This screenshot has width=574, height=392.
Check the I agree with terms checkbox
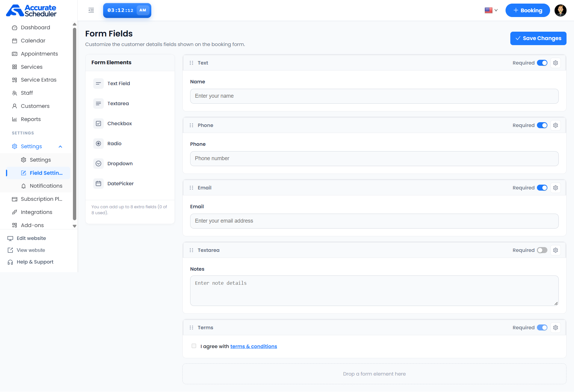tap(194, 346)
